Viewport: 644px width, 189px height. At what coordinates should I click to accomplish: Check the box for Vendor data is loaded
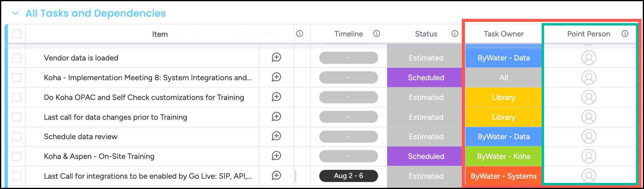[17, 58]
